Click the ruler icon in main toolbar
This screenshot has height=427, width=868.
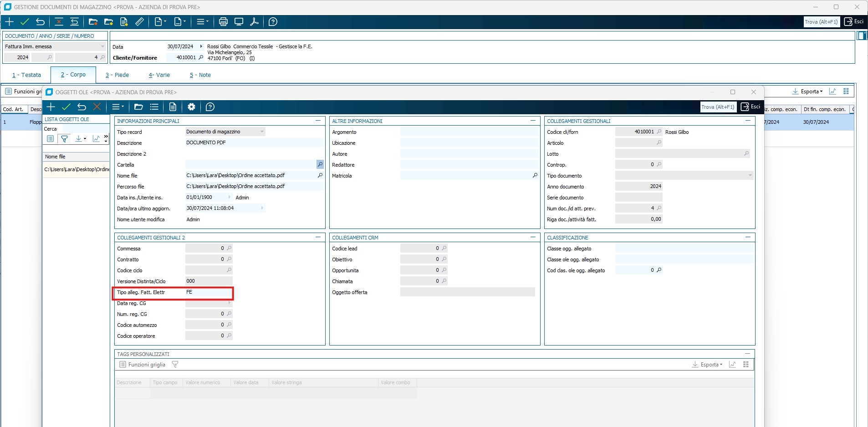[x=140, y=22]
